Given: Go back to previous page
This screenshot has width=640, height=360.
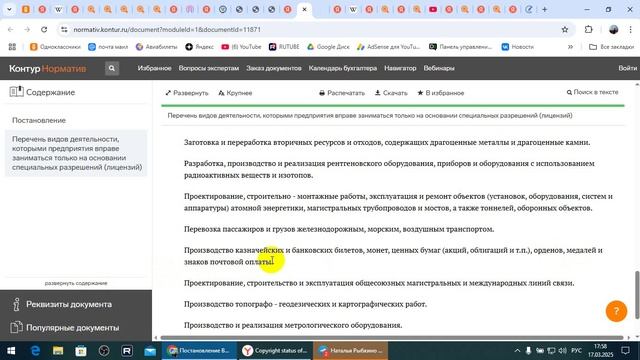Looking at the screenshot, I should click(x=11, y=29).
